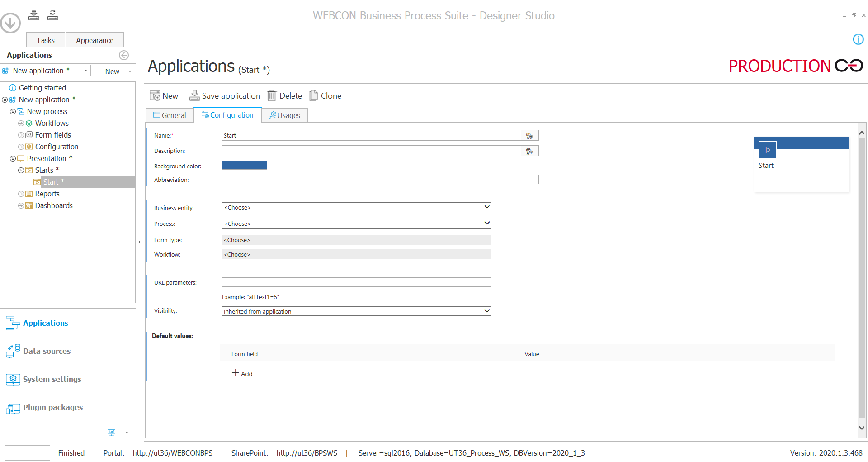Expand the Form fields tree node

[21, 135]
